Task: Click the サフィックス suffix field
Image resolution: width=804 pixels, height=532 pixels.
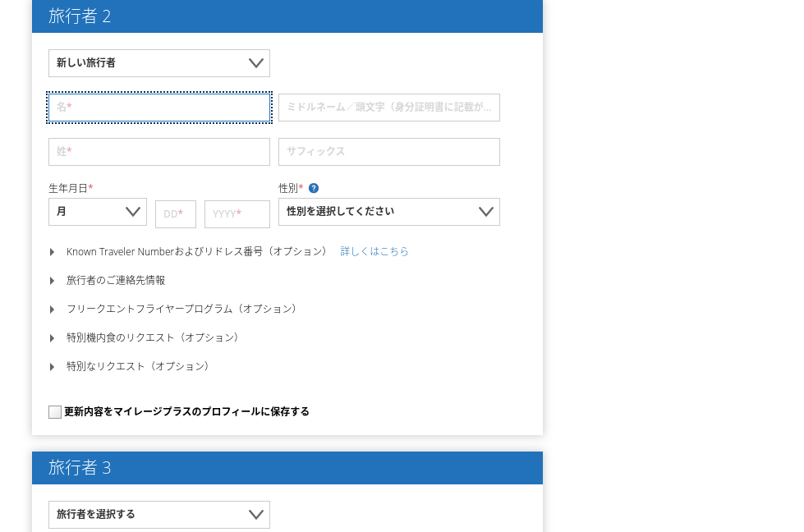Action: [x=388, y=152]
